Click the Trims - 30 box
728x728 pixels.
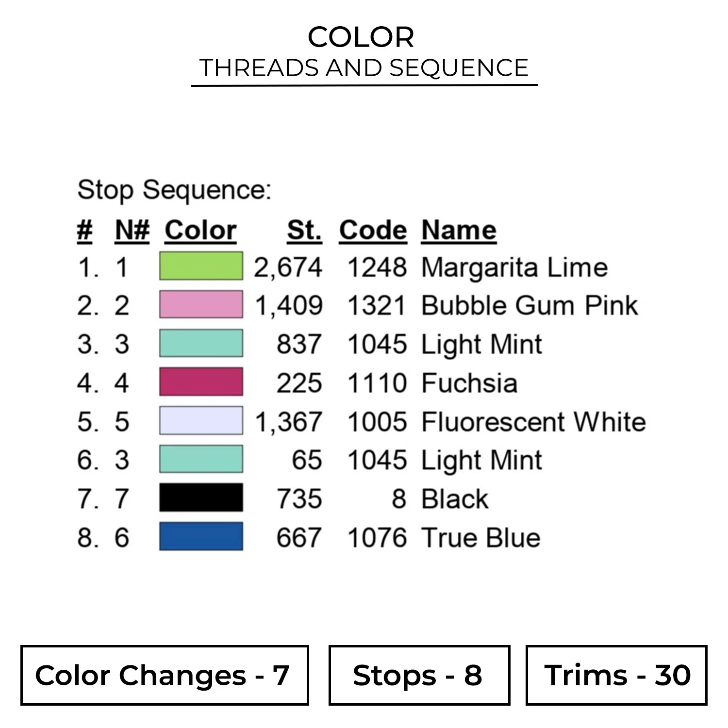click(616, 675)
